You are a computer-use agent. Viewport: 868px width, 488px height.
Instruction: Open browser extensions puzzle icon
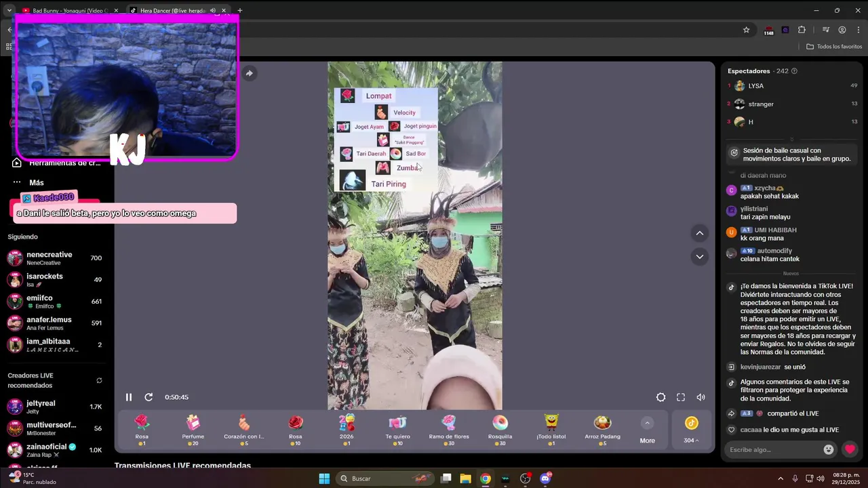click(x=802, y=30)
